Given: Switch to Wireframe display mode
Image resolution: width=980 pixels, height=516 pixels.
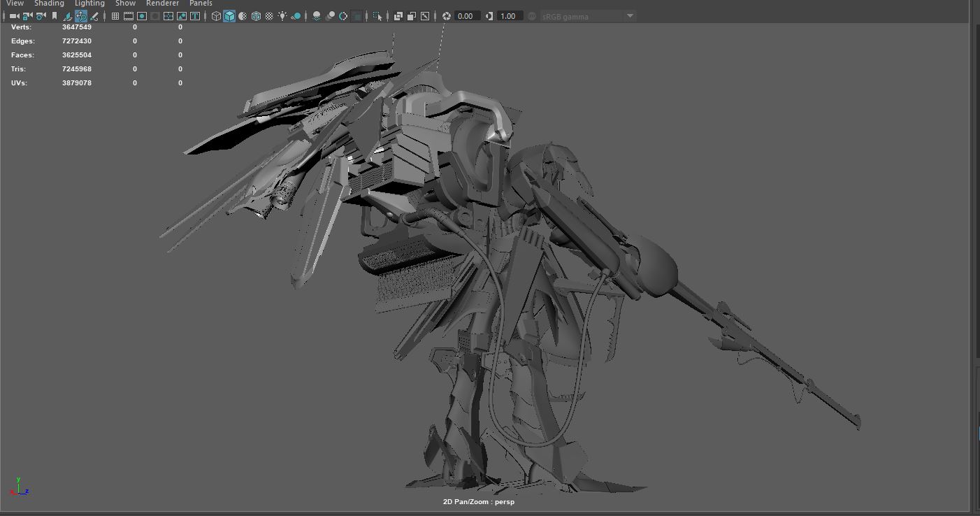Looking at the screenshot, I should click(216, 16).
